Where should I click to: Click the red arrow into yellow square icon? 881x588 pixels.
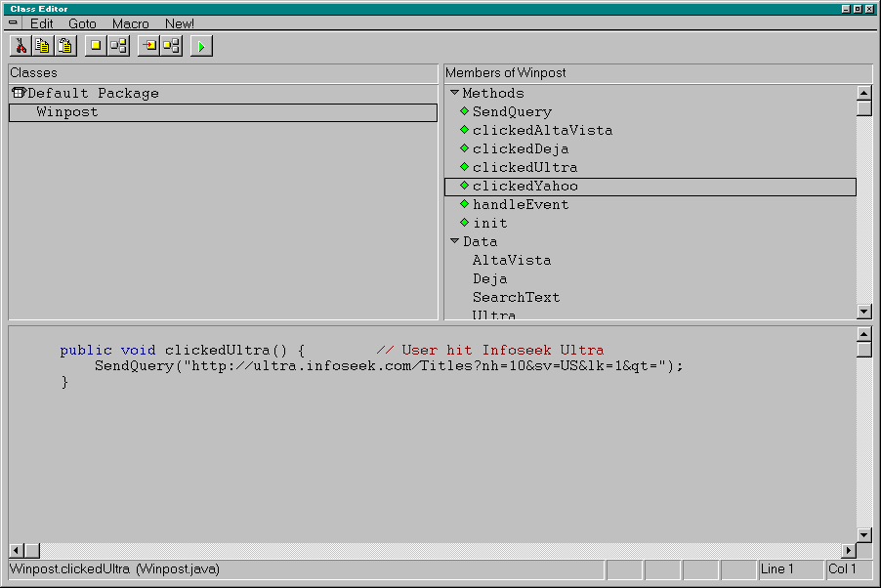149,46
